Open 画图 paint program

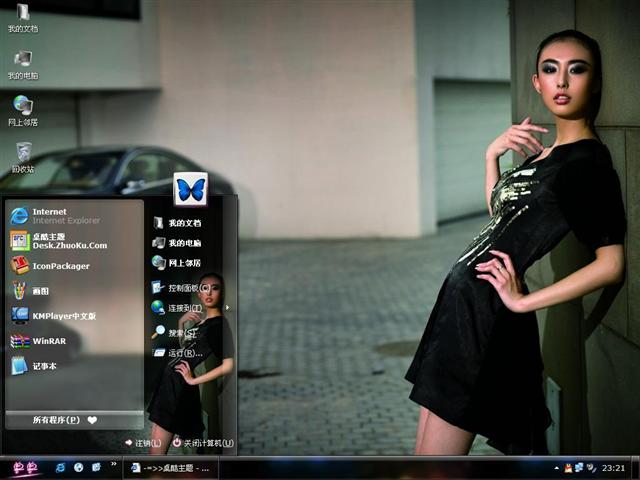74,291
